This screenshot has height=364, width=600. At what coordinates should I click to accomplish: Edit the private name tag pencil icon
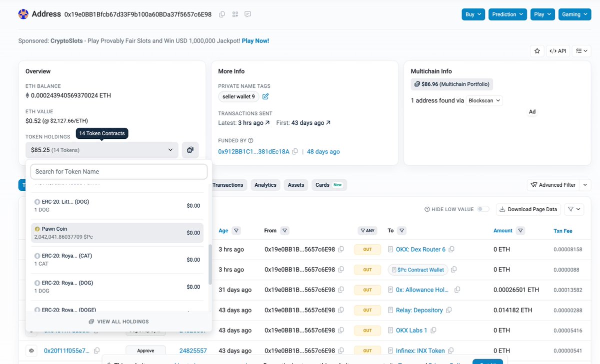265,96
